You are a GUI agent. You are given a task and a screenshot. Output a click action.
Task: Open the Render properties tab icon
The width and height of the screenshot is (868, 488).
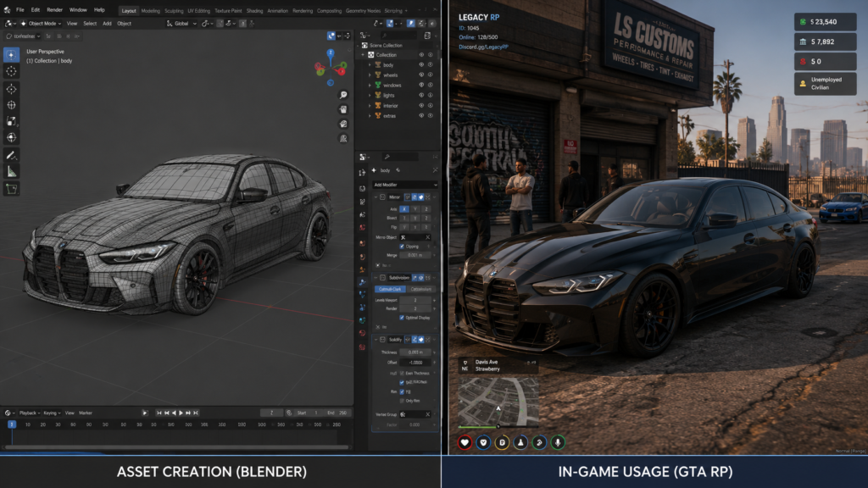tap(362, 189)
